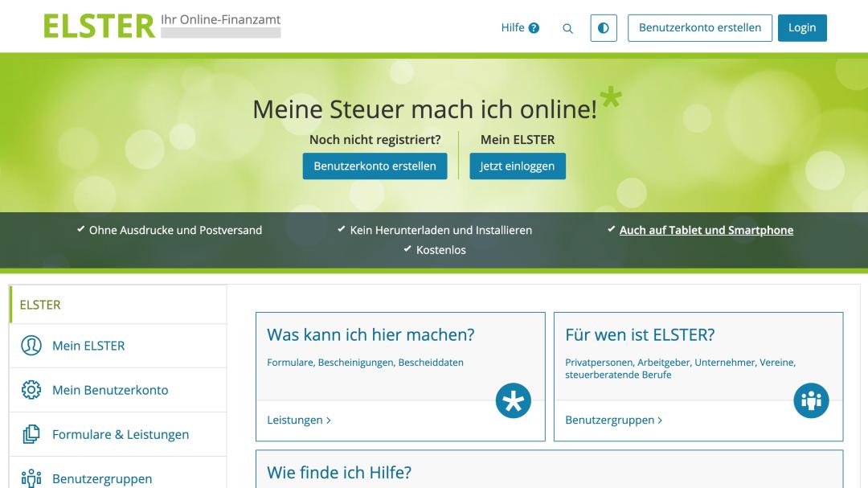Screen dimensions: 868x488
Task: Click the header Benutzerkonto erstellen button
Action: click(700, 27)
